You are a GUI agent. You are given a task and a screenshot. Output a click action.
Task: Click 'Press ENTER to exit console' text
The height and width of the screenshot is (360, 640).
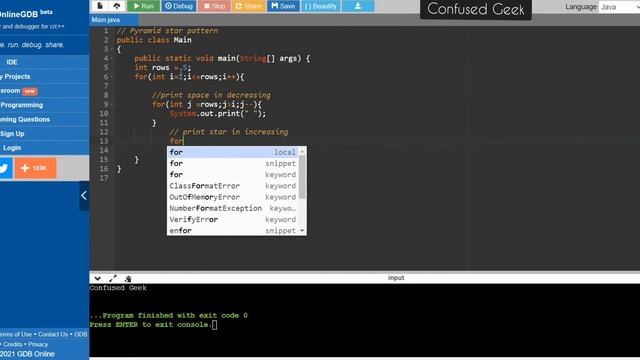pyautogui.click(x=151, y=325)
